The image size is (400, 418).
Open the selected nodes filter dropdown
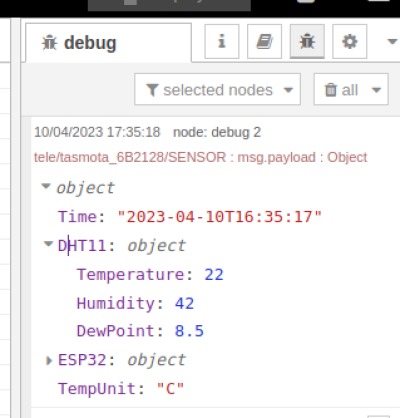click(218, 89)
